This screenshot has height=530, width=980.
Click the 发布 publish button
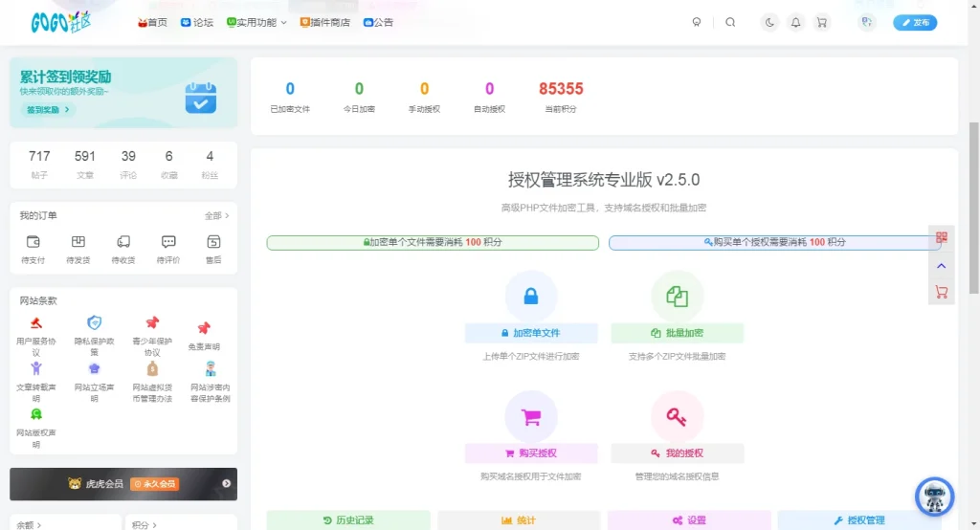click(915, 23)
